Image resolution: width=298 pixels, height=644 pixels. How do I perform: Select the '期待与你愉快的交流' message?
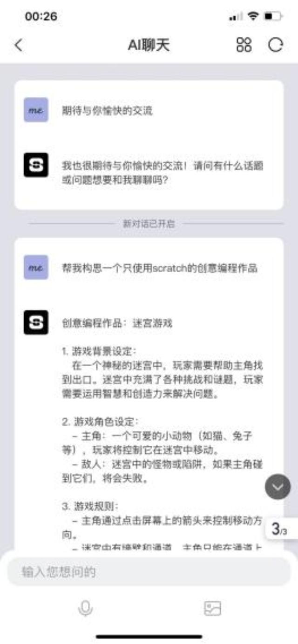[107, 111]
